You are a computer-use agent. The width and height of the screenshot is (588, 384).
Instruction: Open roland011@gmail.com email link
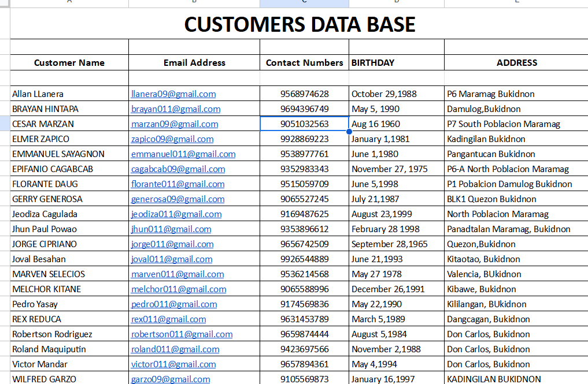(175, 349)
